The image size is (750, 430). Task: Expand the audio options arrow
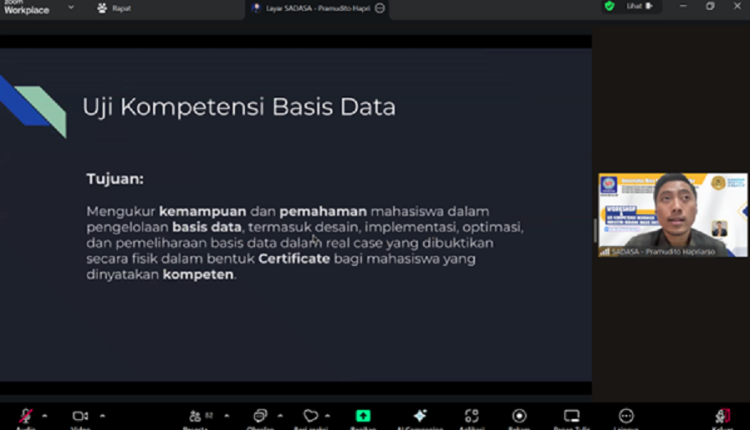[x=44, y=416]
